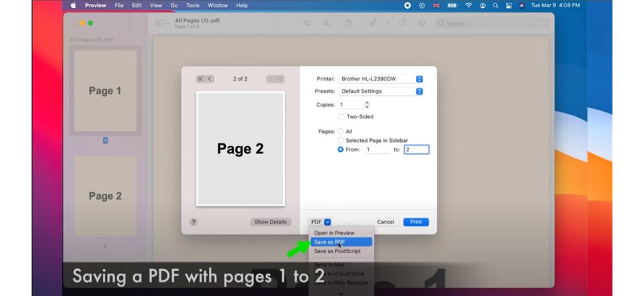Choose Selected Page in Sidebar option
The height and width of the screenshot is (296, 644).
click(x=340, y=141)
